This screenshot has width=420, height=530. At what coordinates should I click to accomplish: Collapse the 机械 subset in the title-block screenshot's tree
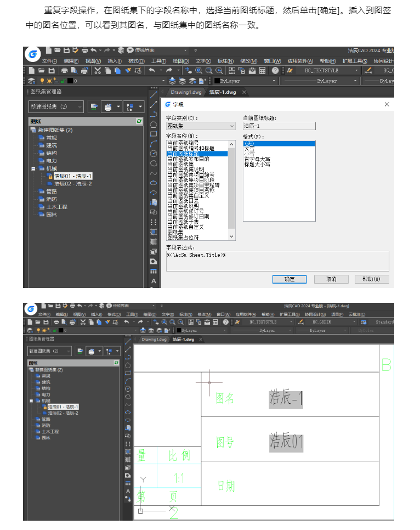pyautogui.click(x=31, y=401)
